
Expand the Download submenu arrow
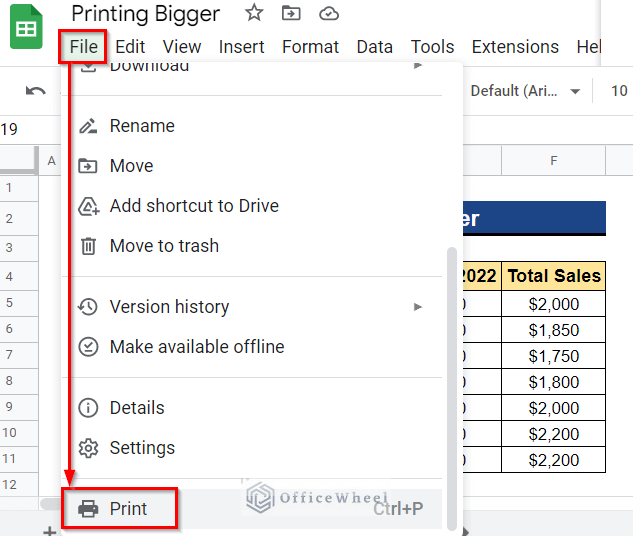(418, 66)
